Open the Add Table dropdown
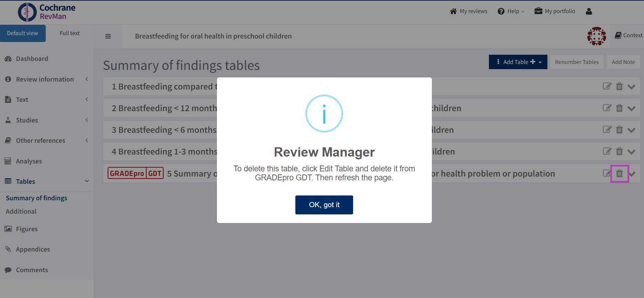The width and height of the screenshot is (644, 298). [x=518, y=62]
